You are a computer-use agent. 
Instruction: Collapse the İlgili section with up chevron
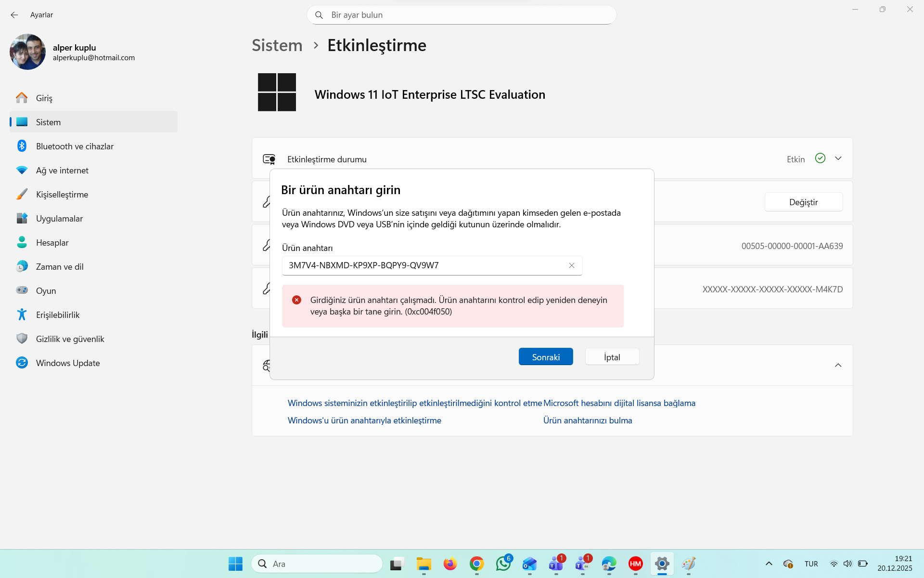(838, 365)
